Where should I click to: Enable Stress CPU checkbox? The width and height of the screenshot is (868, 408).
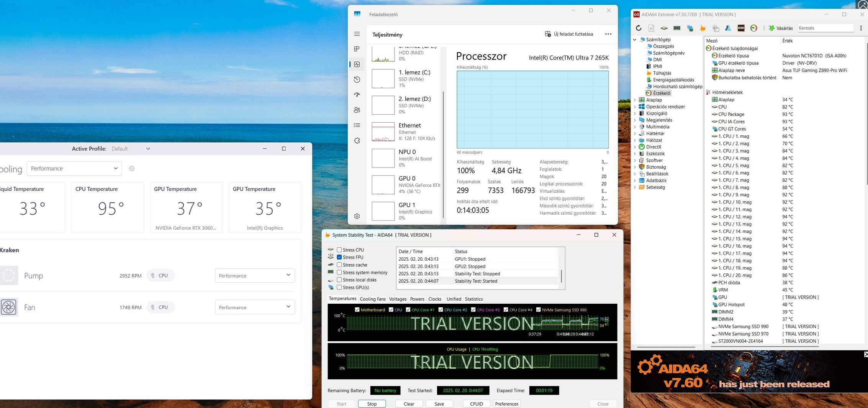pyautogui.click(x=339, y=250)
